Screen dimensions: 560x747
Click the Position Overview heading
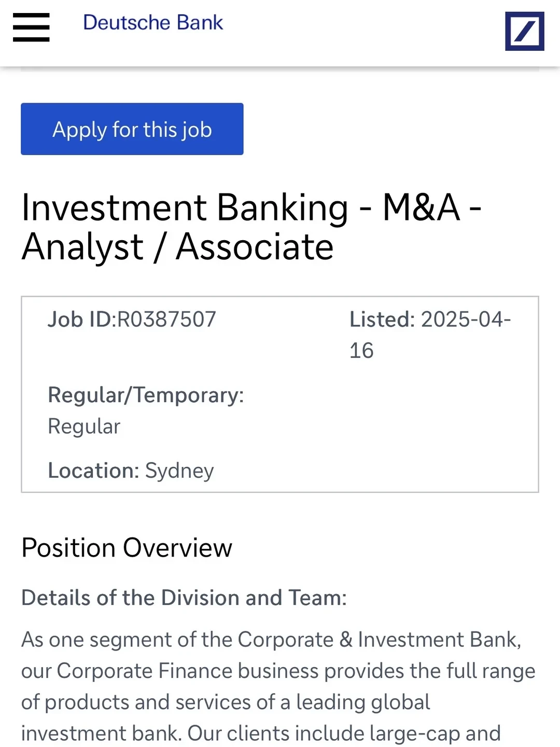tap(127, 548)
